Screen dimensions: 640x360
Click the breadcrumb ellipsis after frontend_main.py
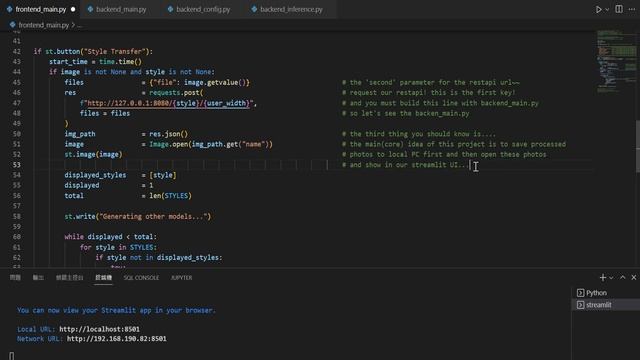(80, 25)
